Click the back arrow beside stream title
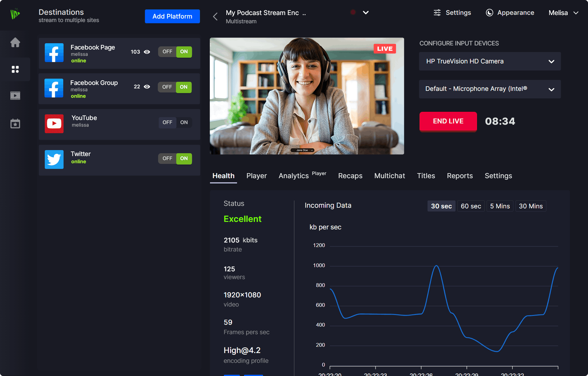The height and width of the screenshot is (376, 588). (215, 17)
